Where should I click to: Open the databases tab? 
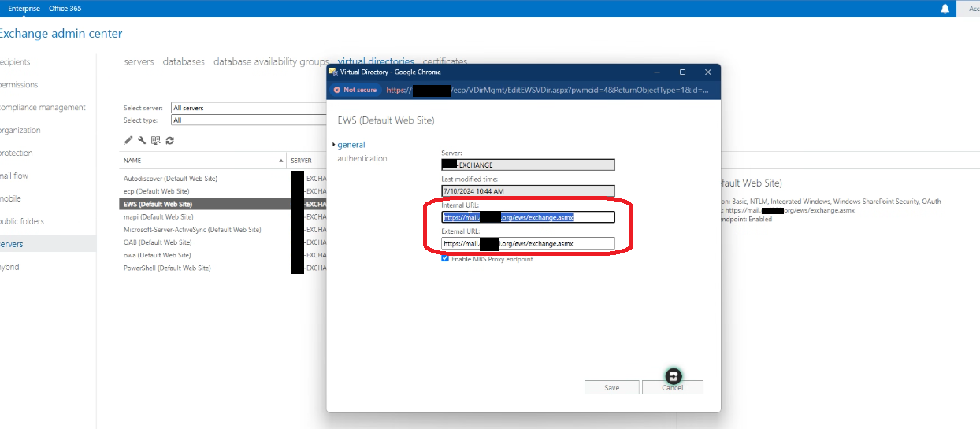pyautogui.click(x=184, y=61)
